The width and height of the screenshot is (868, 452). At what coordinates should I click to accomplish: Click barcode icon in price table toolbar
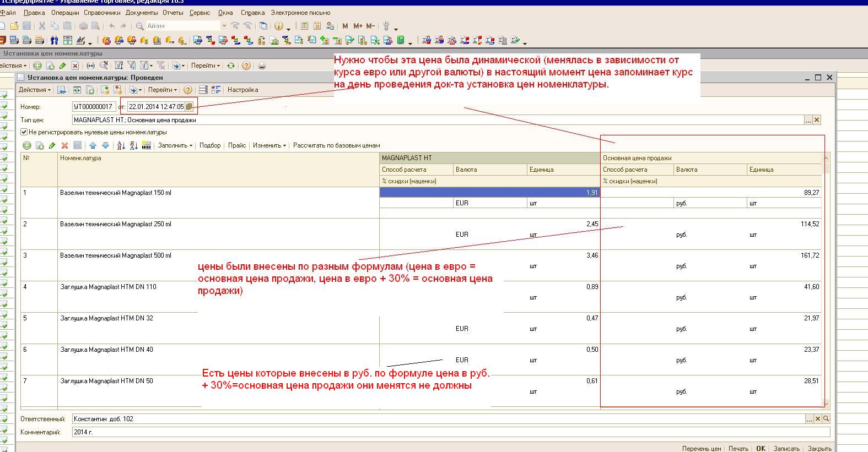click(x=147, y=145)
